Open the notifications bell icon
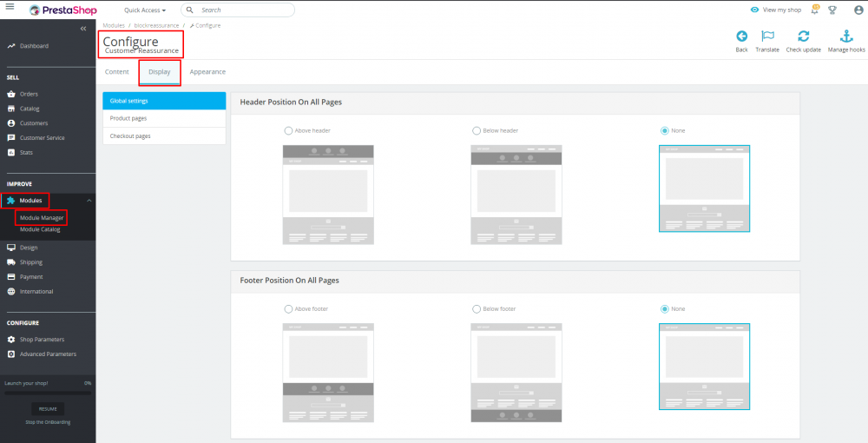The width and height of the screenshot is (868, 443). click(815, 10)
